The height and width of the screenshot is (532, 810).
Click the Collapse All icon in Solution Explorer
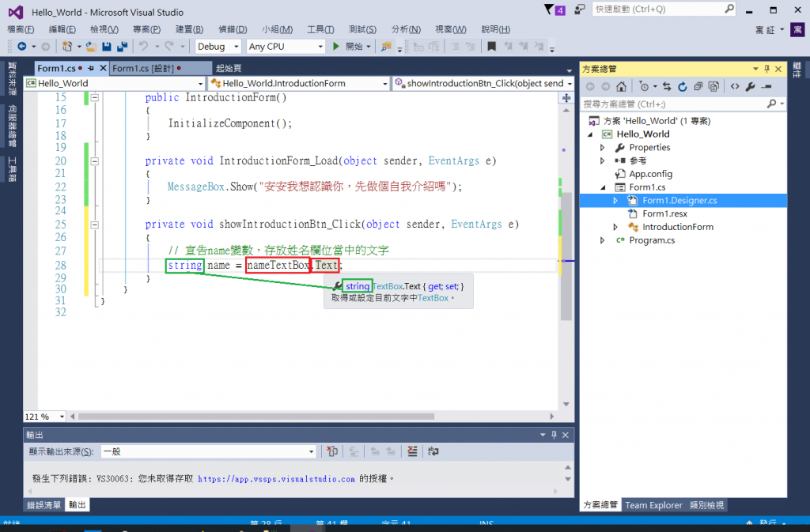698,86
